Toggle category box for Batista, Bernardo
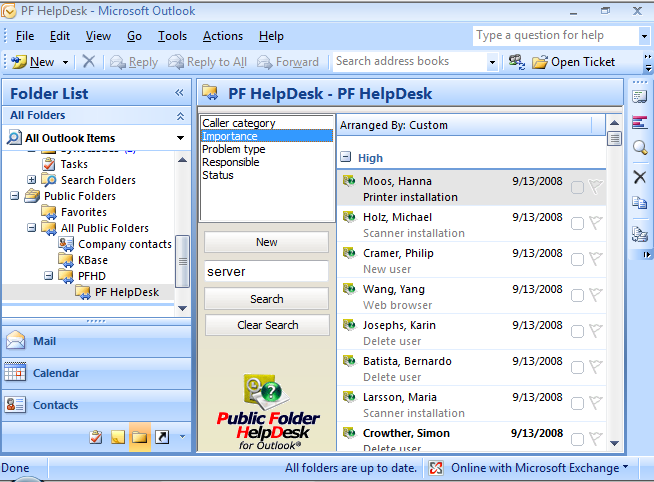 click(577, 367)
